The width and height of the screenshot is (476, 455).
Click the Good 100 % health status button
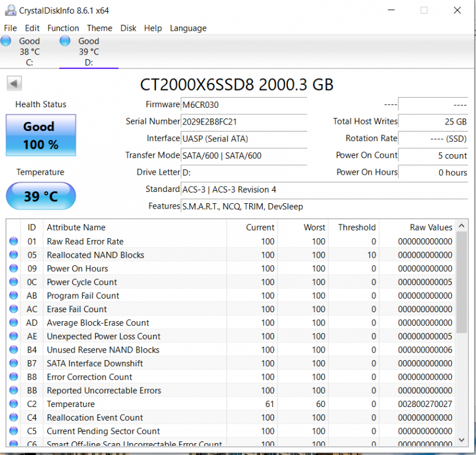[41, 136]
